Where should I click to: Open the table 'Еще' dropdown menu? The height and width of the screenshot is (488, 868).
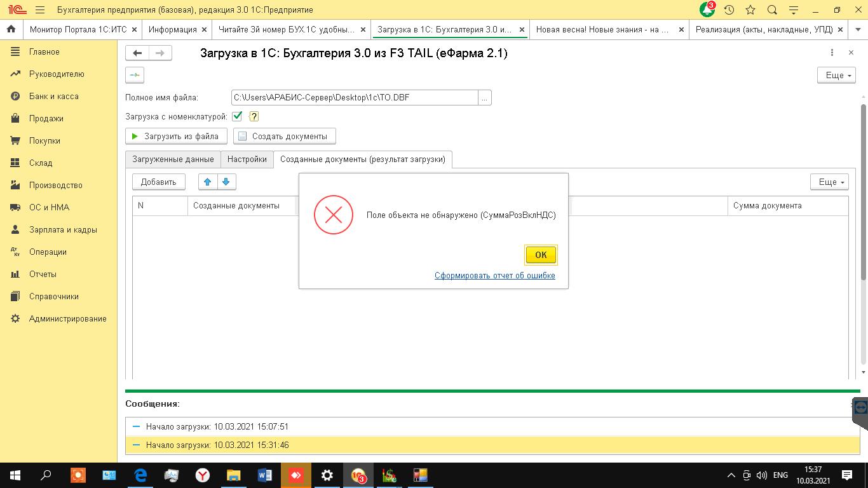[x=829, y=182]
